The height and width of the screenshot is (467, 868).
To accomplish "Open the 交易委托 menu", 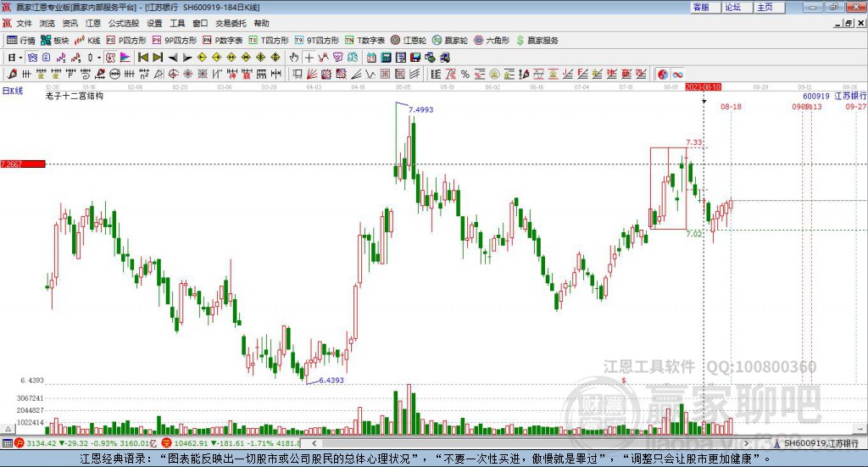I will click(x=231, y=23).
